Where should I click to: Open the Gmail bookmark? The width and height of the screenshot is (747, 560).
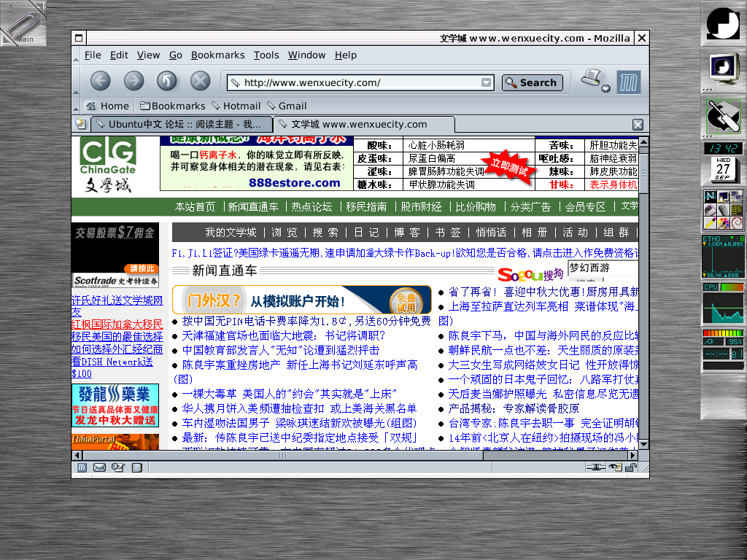tap(287, 106)
